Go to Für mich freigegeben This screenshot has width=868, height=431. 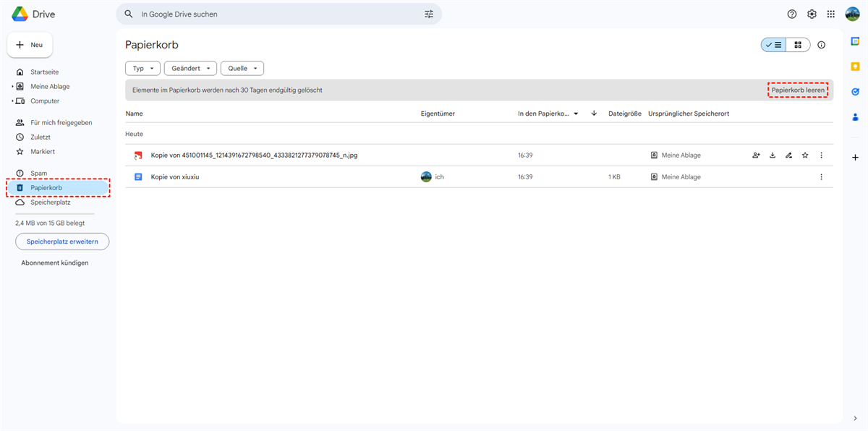point(61,123)
